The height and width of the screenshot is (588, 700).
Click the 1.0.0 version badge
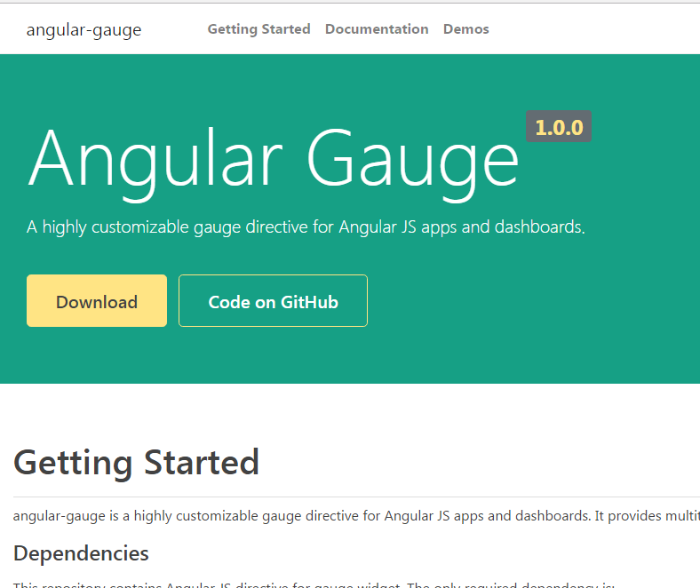coord(559,126)
